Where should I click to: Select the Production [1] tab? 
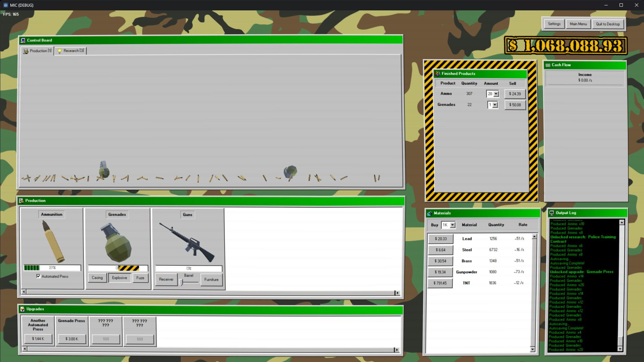pos(37,51)
